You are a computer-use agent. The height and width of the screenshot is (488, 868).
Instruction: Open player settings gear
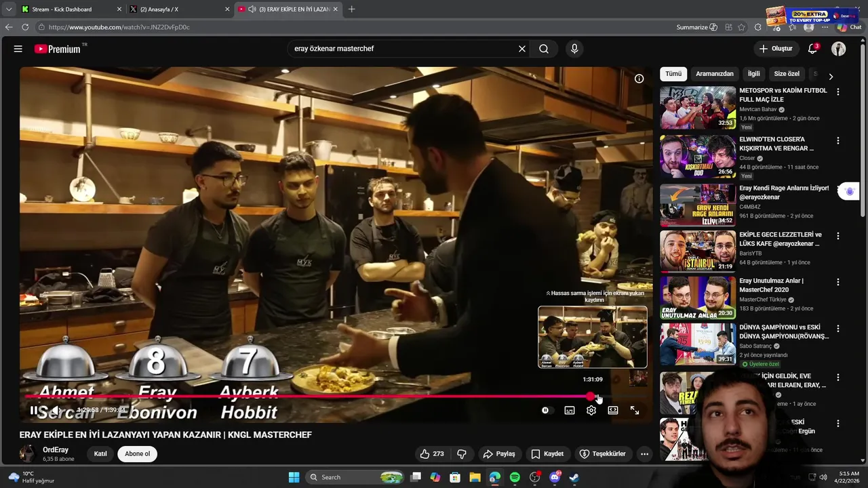click(591, 410)
